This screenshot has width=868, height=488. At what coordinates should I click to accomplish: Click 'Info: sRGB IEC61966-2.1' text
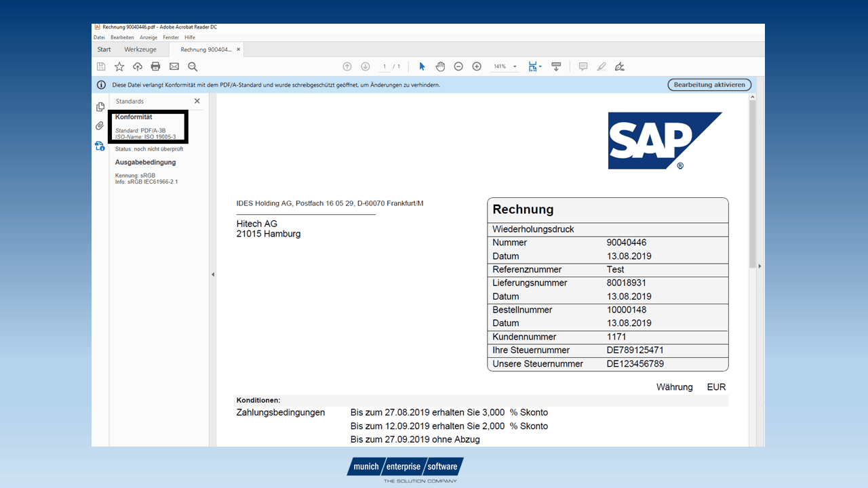[146, 182]
